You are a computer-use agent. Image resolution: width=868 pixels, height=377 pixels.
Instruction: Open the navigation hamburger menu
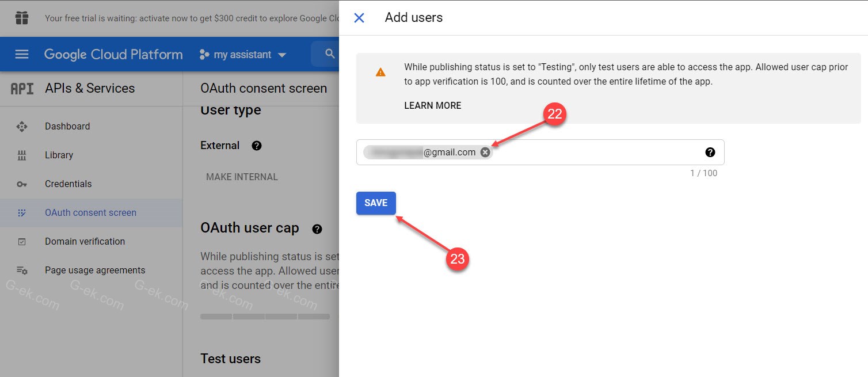(21, 54)
